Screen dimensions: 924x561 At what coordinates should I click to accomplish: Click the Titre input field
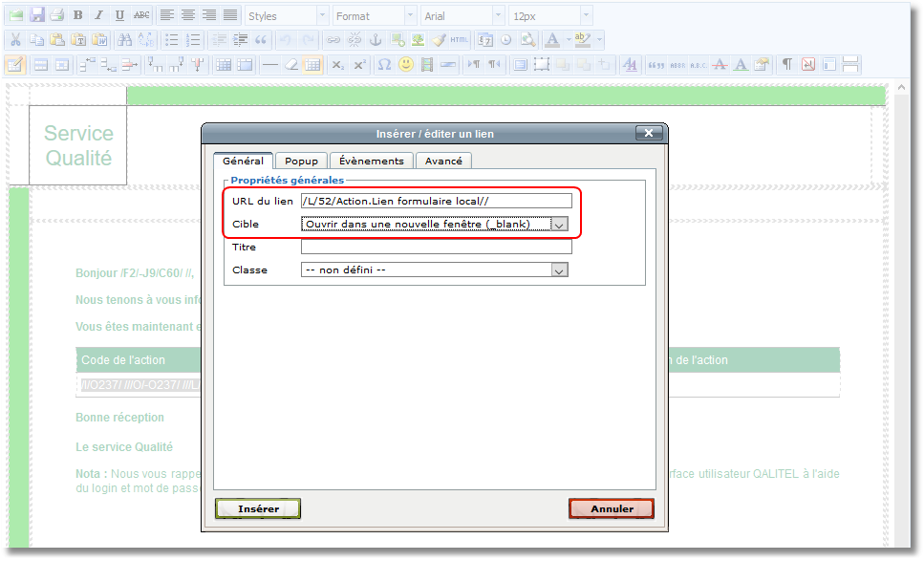436,248
